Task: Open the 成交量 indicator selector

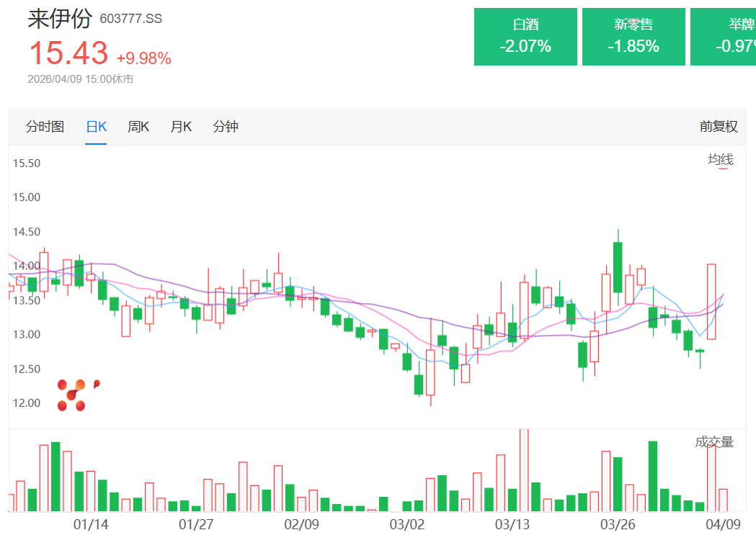Action: [x=713, y=442]
